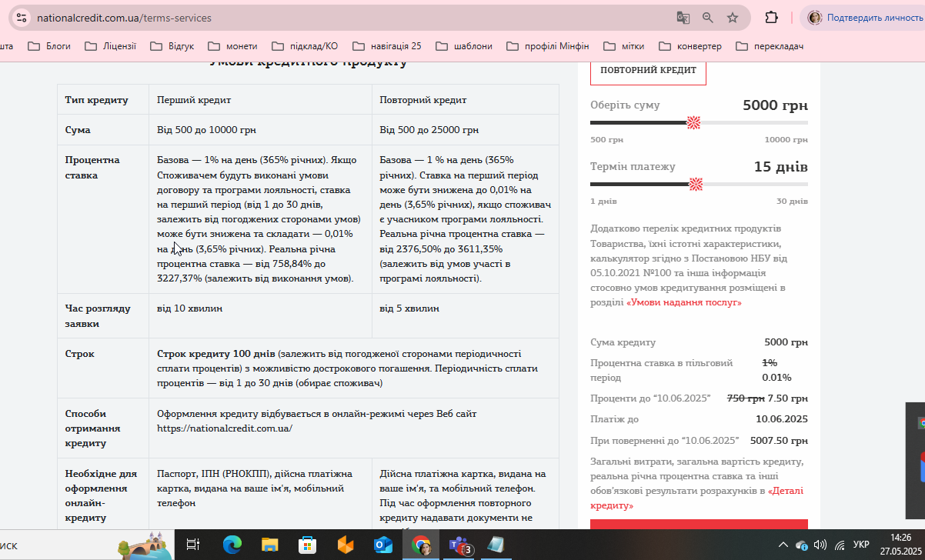Click the 'Термін платежу' slider handle
The height and width of the screenshot is (560, 925).
pyautogui.click(x=696, y=184)
